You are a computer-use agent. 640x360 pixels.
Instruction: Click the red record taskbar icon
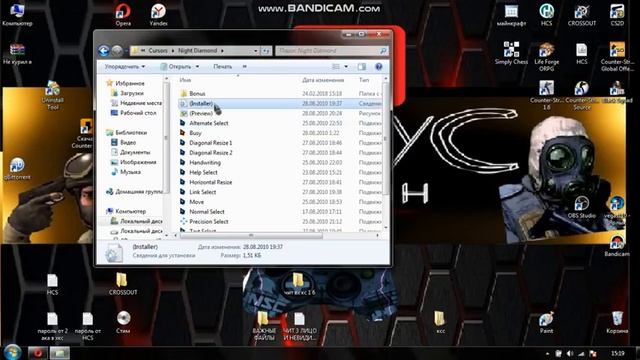37,353
